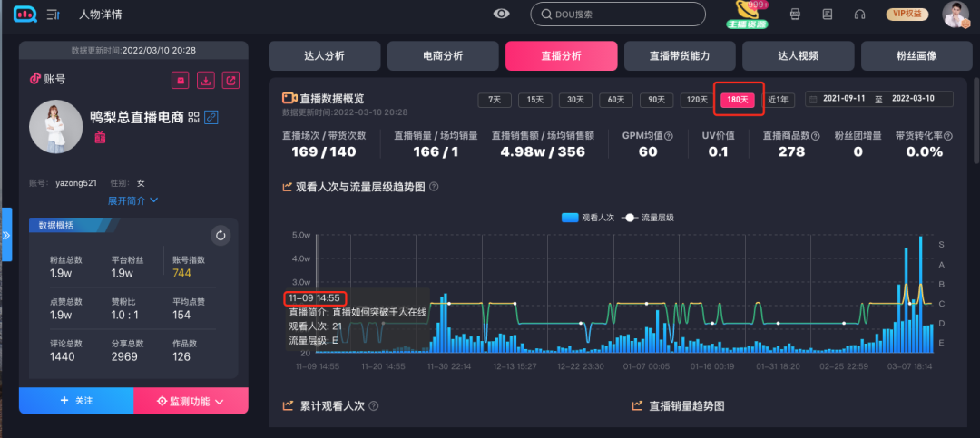This screenshot has height=438, width=980.
Task: Open the 鸭梨总直播电商 profile photo
Action: tap(55, 127)
